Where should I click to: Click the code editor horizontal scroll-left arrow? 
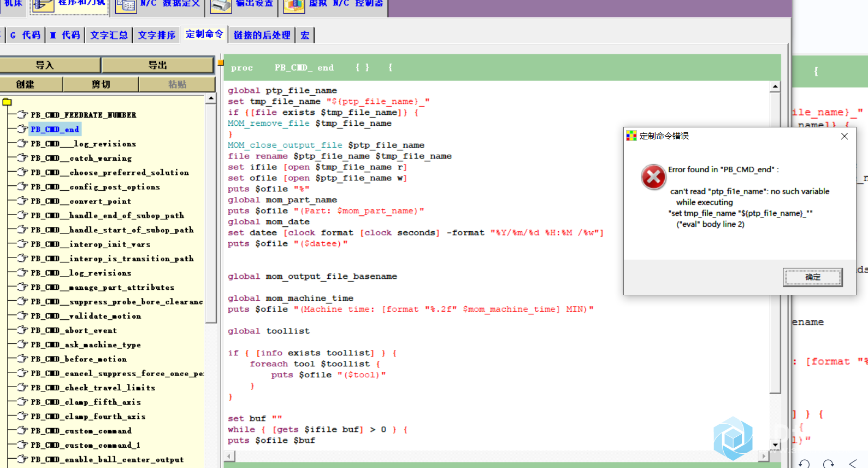pos(229,455)
